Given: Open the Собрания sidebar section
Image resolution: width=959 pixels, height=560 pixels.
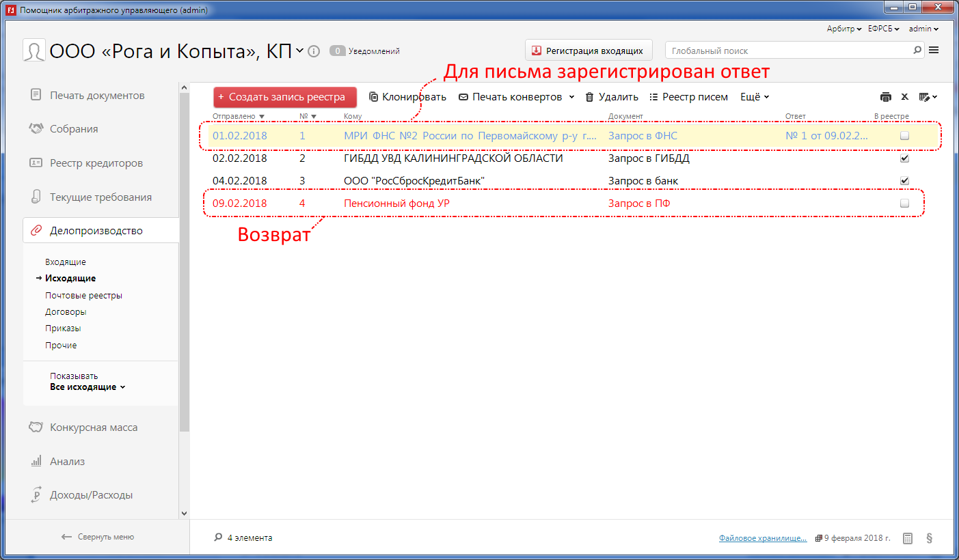Looking at the screenshot, I should point(74,129).
